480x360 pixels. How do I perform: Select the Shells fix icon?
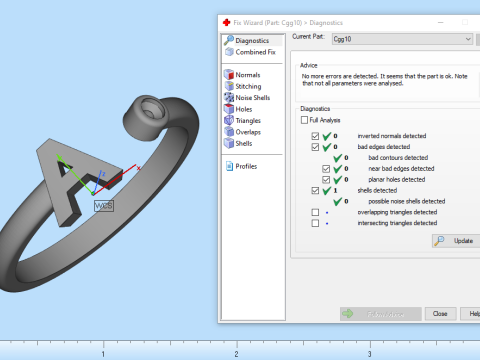pos(229,143)
